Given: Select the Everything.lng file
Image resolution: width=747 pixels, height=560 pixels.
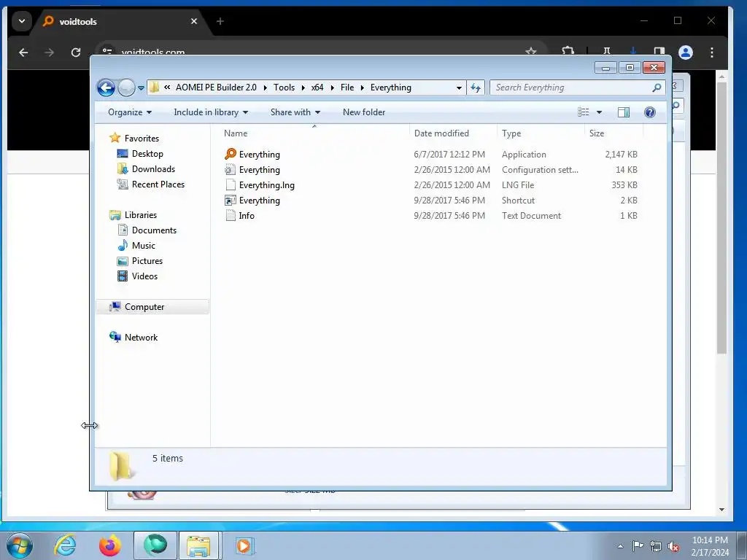Looking at the screenshot, I should 267,185.
